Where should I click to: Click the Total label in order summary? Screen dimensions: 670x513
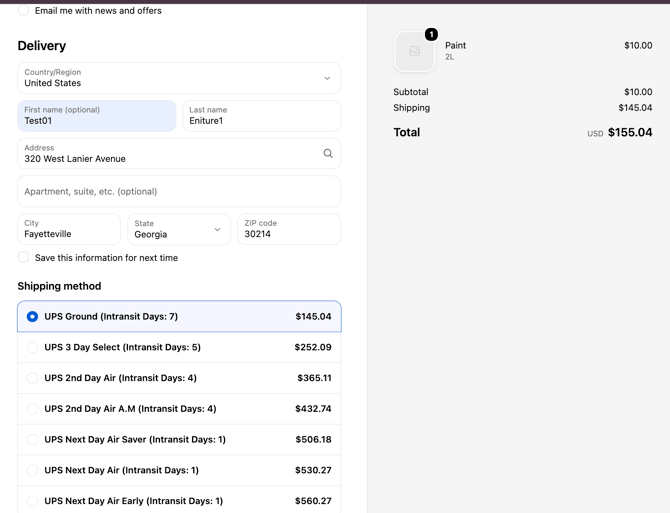click(x=407, y=132)
